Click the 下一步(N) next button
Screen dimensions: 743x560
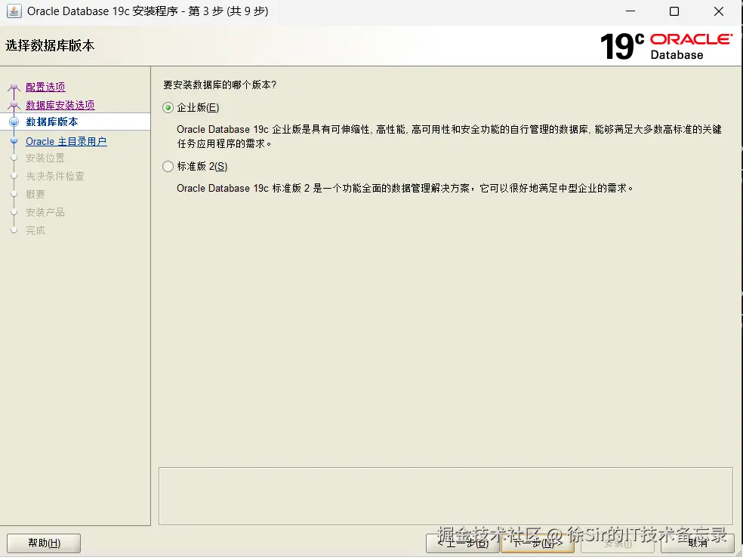(538, 543)
